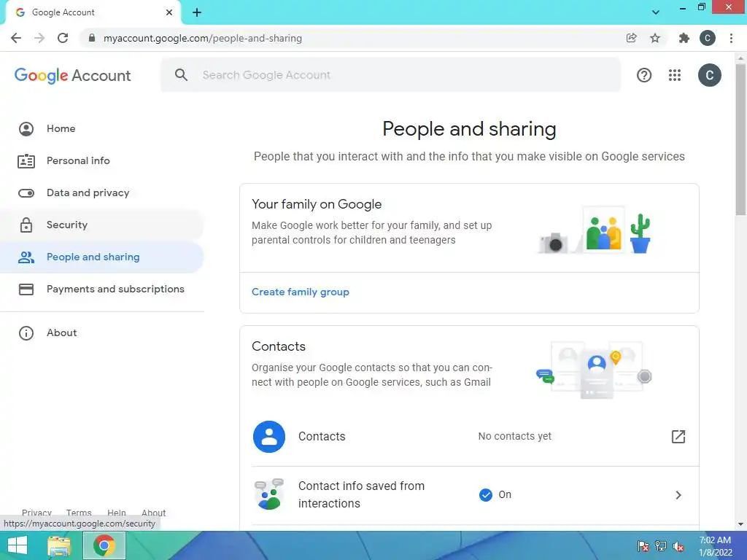Expand Contact info saved from interactions chevron
Screen dimensions: 747x560
click(678, 495)
